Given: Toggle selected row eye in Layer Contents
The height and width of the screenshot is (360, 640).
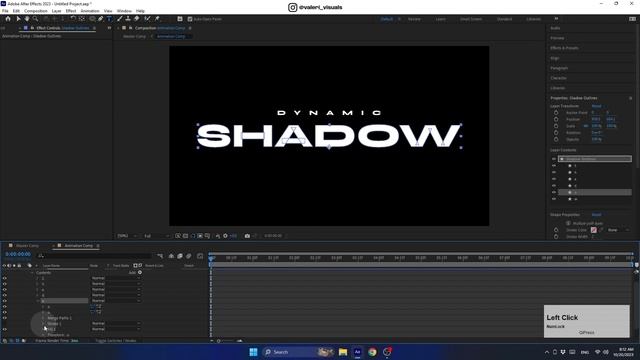Looking at the screenshot, I should (x=554, y=192).
